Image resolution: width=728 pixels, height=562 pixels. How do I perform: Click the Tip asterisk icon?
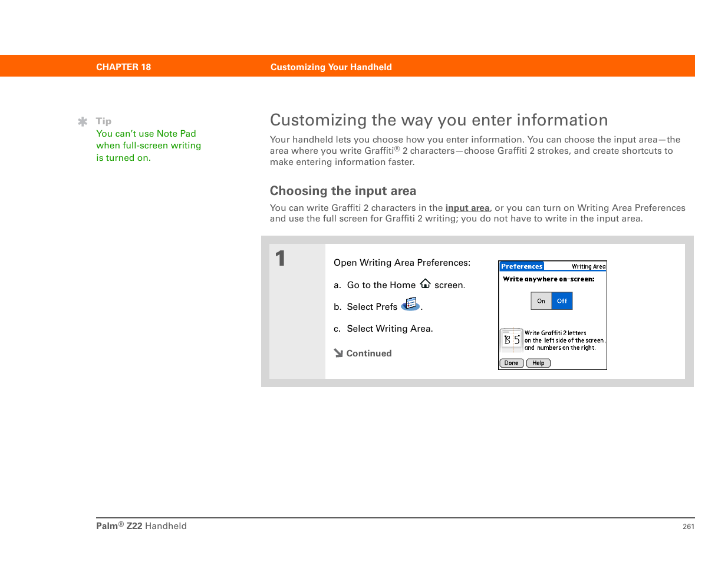(83, 121)
